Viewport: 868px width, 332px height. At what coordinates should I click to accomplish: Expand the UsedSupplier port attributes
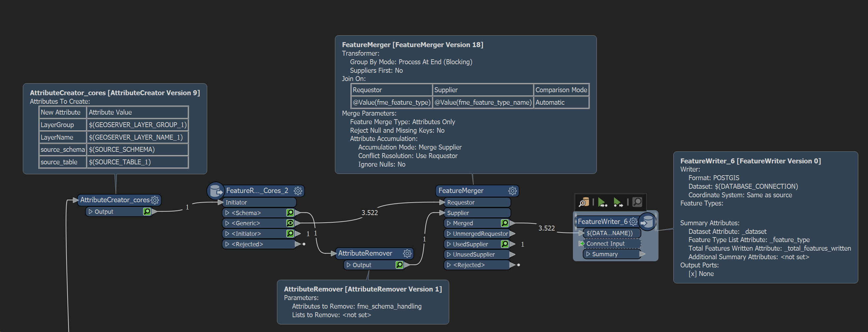449,244
